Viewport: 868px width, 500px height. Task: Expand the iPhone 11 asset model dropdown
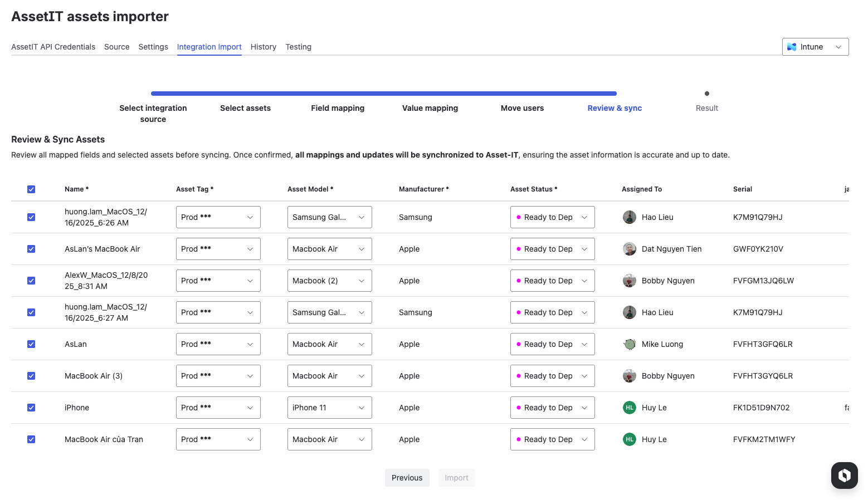click(x=329, y=408)
